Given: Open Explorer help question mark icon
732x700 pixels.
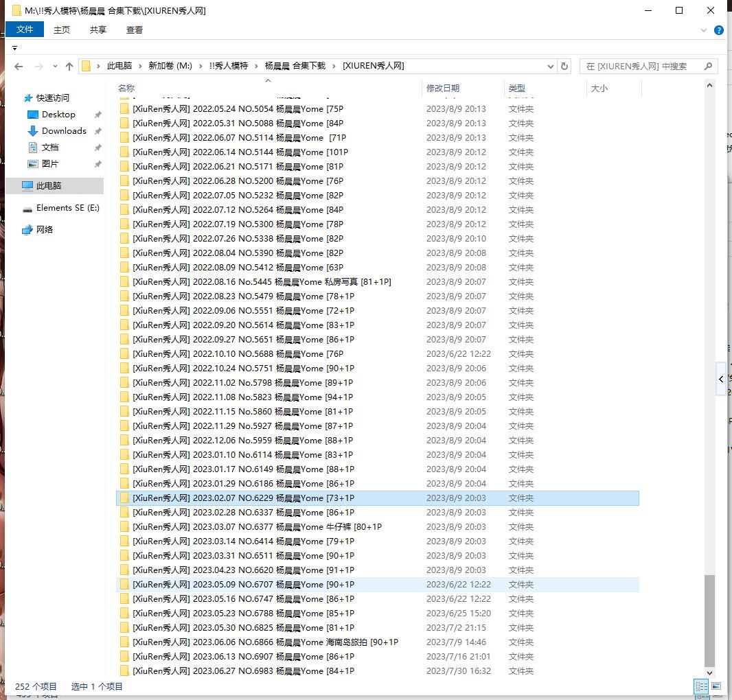Looking at the screenshot, I should coord(719,30).
